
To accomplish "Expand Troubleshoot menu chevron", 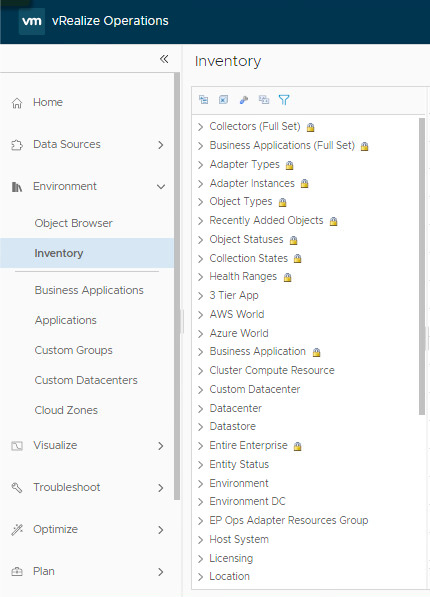I will (161, 488).
